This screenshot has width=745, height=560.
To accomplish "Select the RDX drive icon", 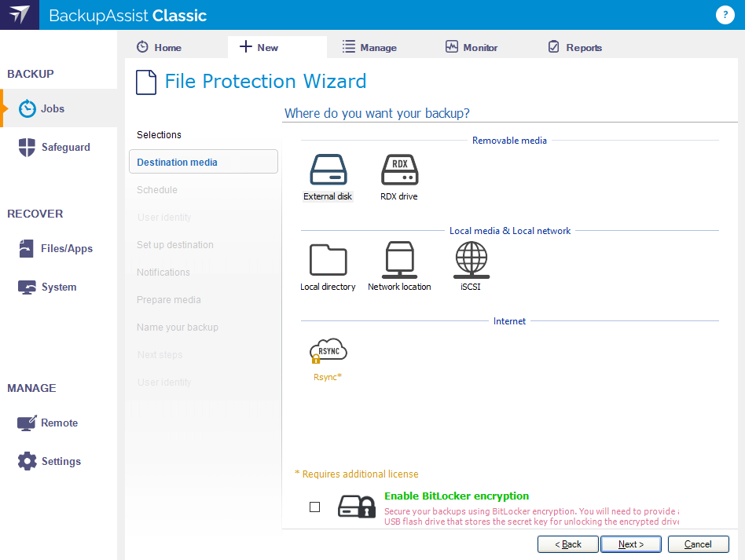I will (399, 170).
